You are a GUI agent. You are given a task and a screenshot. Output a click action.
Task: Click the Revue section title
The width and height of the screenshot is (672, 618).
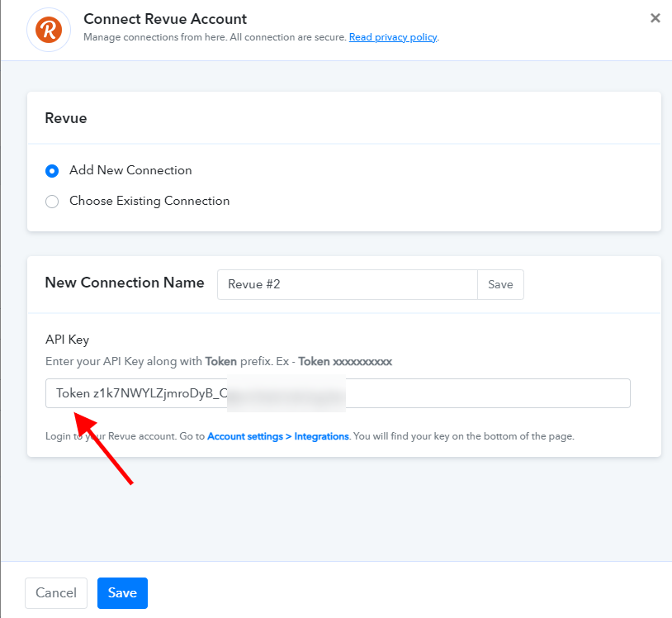[65, 118]
